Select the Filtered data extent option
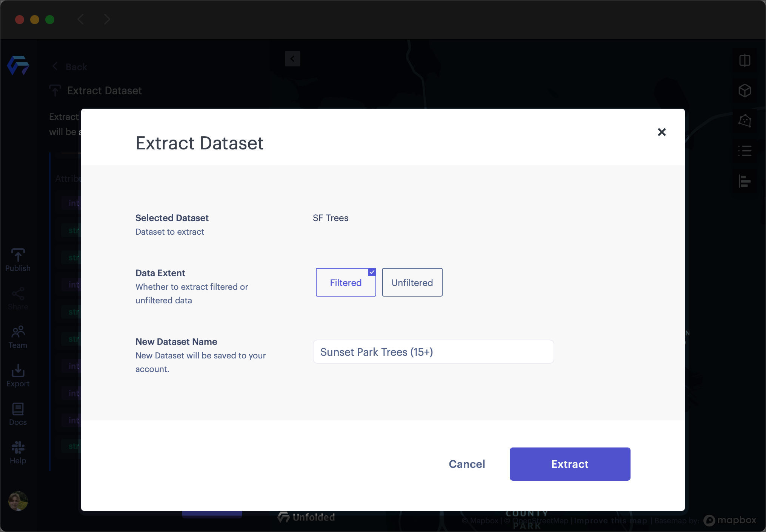 (x=346, y=282)
